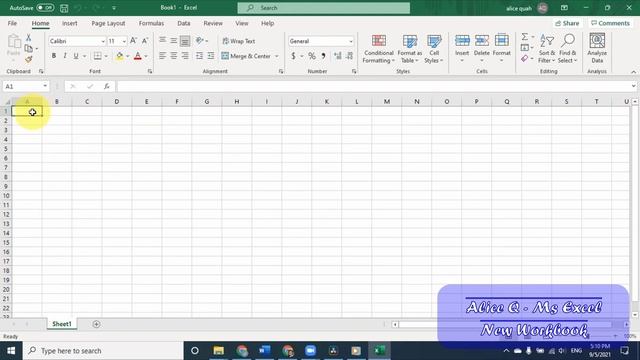Switch to the Page Layout tab
Screen dimensions: 640x360
click(108, 23)
